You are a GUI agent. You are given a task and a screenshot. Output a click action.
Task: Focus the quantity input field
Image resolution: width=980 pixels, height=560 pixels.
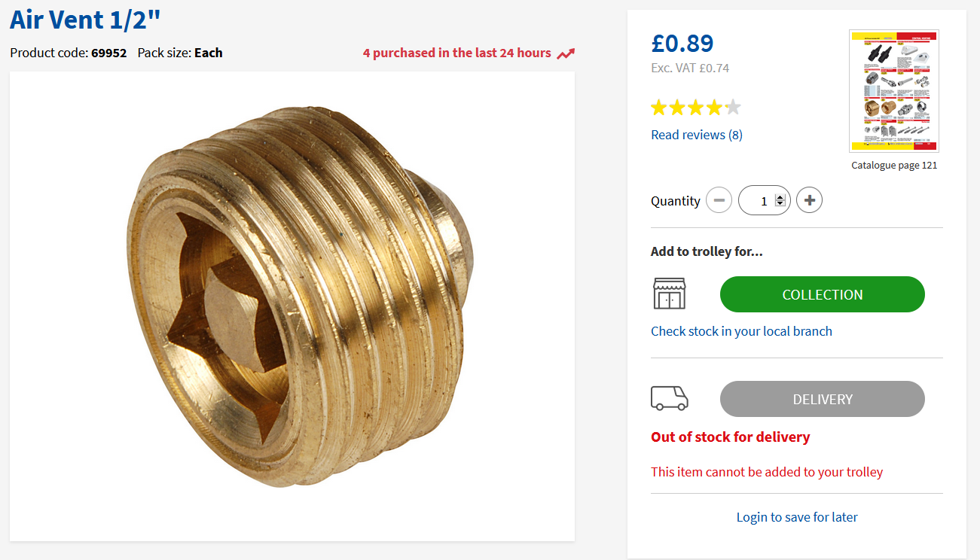(x=760, y=201)
